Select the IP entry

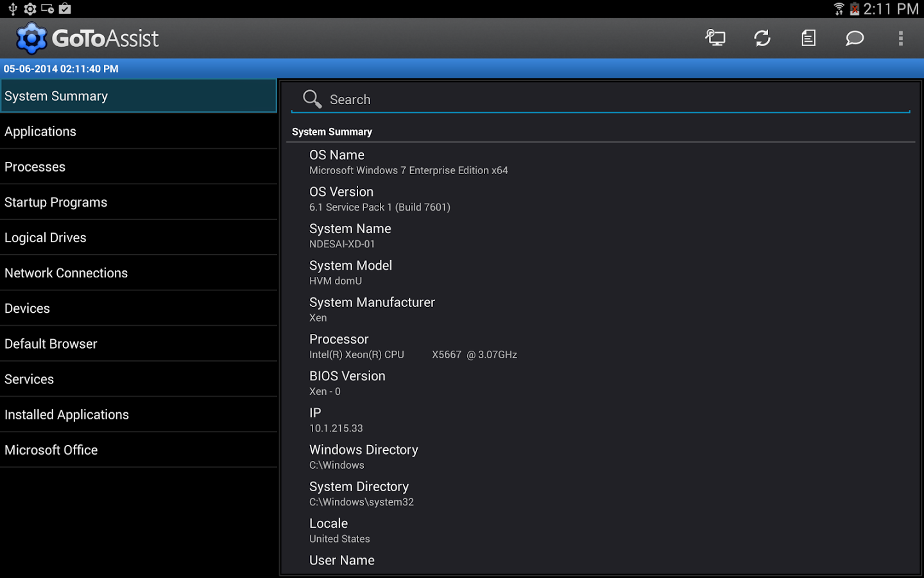pyautogui.click(x=601, y=419)
